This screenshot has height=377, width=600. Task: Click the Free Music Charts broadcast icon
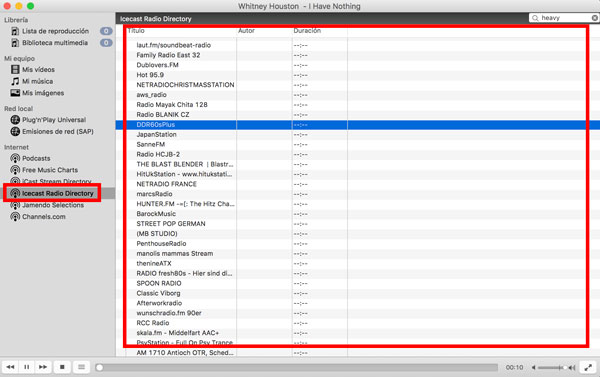pos(15,170)
